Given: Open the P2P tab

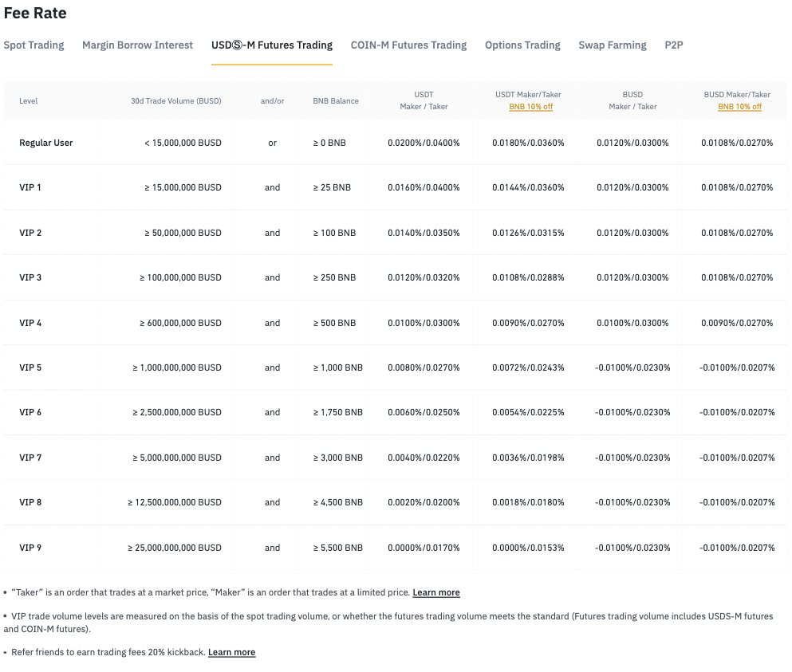Looking at the screenshot, I should (x=674, y=45).
